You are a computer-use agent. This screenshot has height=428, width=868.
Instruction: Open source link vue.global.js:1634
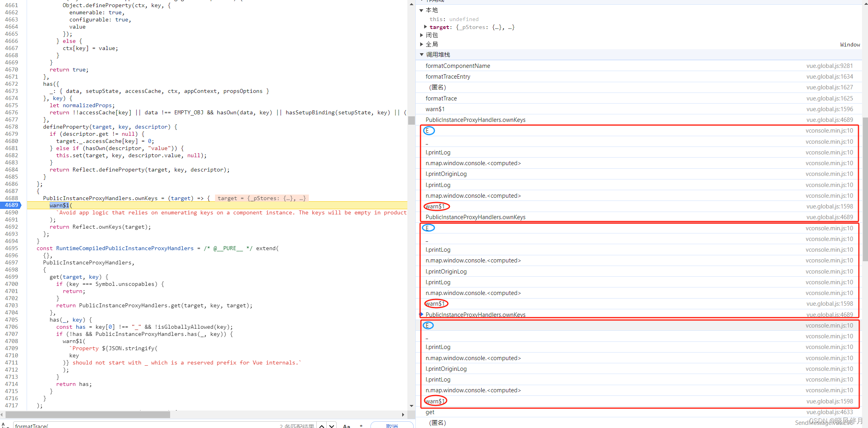(x=829, y=77)
